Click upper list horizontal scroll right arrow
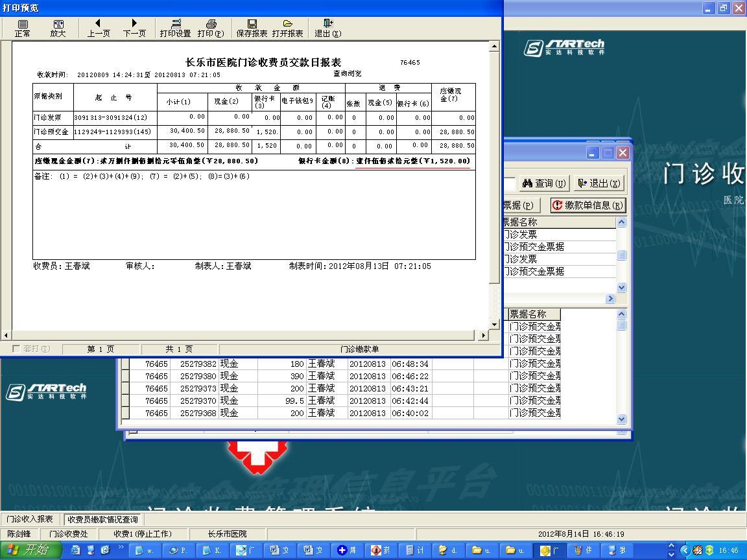The image size is (747, 560). click(610, 299)
